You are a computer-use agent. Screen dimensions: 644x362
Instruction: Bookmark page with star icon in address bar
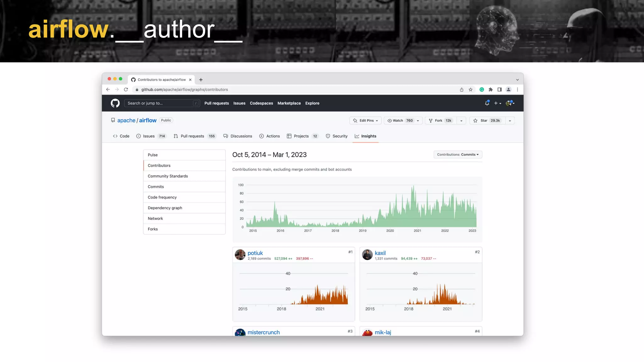pos(470,90)
